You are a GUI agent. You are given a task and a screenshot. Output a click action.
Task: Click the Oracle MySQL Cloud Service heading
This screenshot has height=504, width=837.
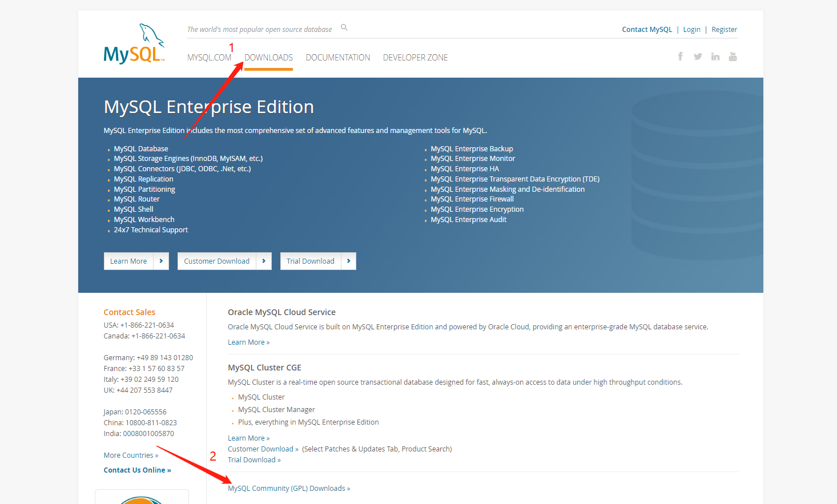point(281,312)
